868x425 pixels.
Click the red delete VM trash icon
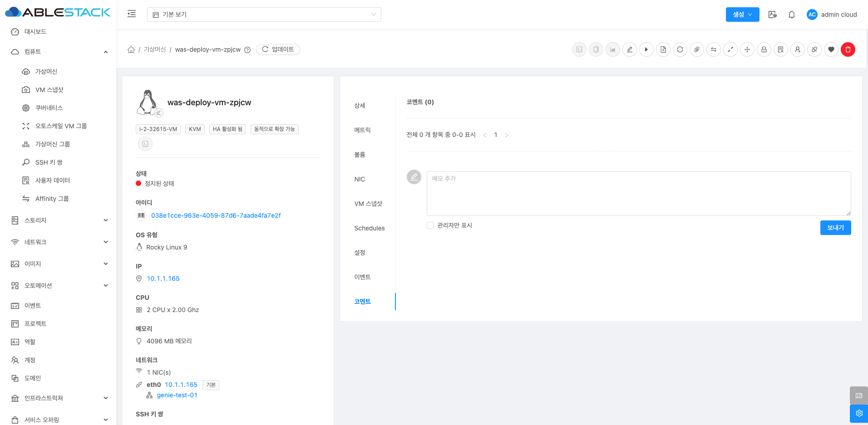pos(848,49)
